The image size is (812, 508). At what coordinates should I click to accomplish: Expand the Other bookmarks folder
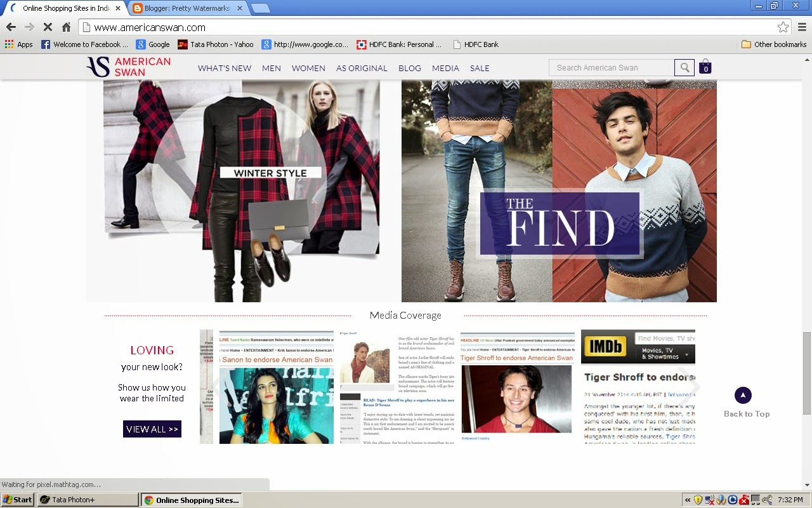tap(774, 44)
